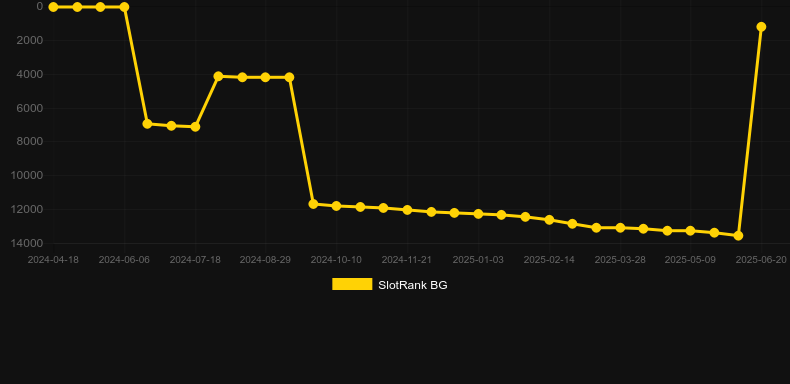Click the data point above 2024-11-21
Image resolution: width=790 pixels, height=384 pixels.
[408, 210]
